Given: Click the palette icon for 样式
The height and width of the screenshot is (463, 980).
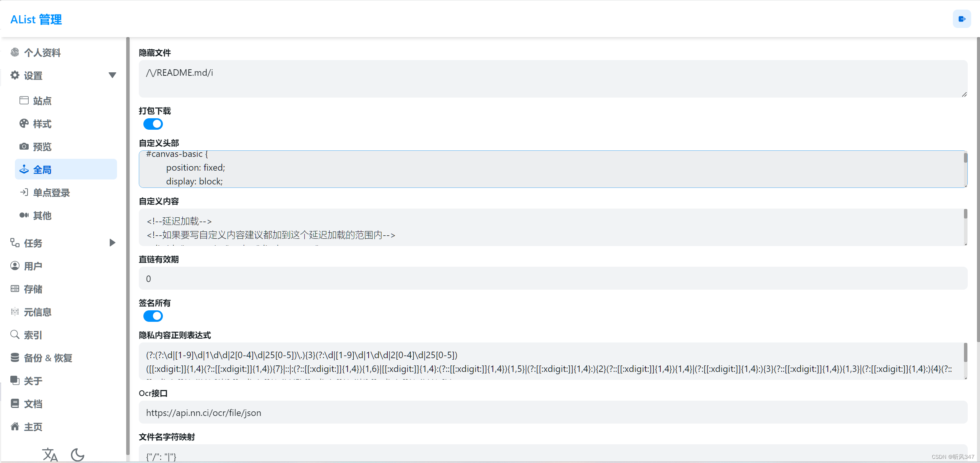Looking at the screenshot, I should [x=24, y=124].
